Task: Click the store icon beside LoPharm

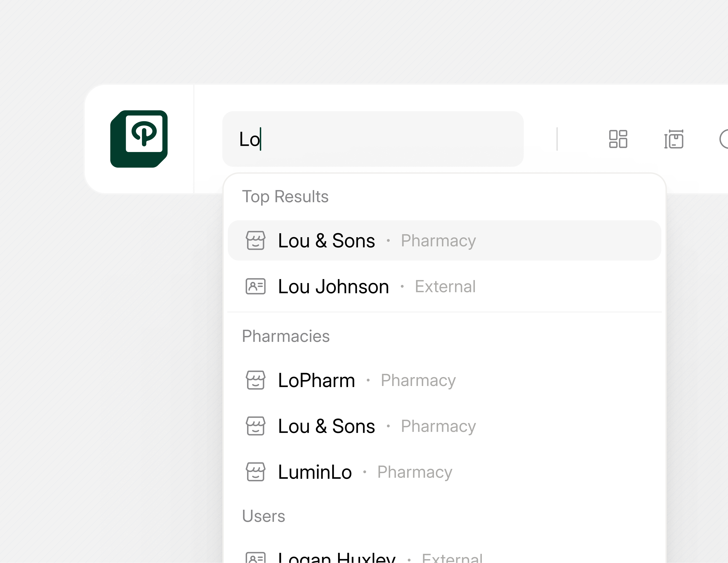Action: 255,380
